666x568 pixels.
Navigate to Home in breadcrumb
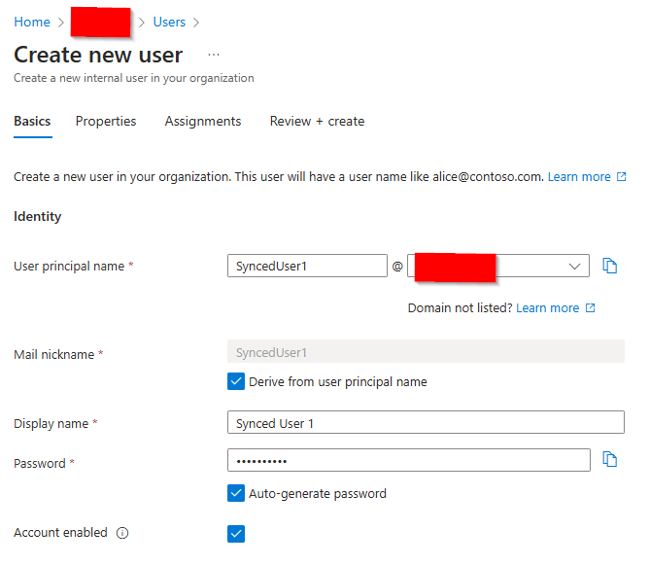(32, 22)
